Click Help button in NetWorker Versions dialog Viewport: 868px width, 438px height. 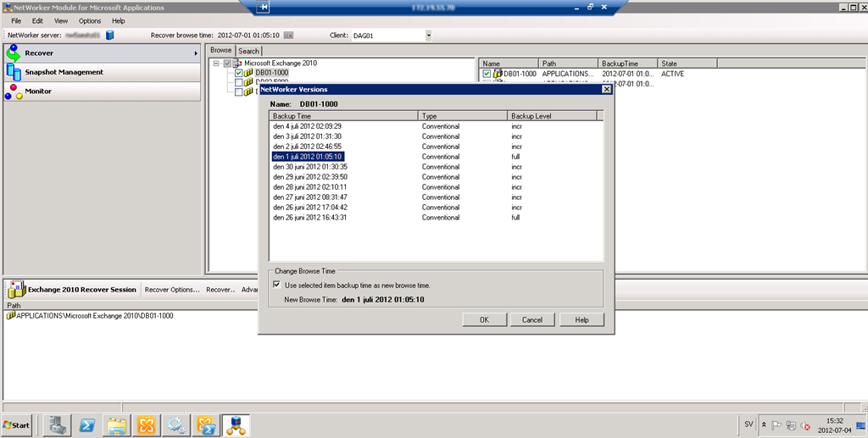(581, 319)
